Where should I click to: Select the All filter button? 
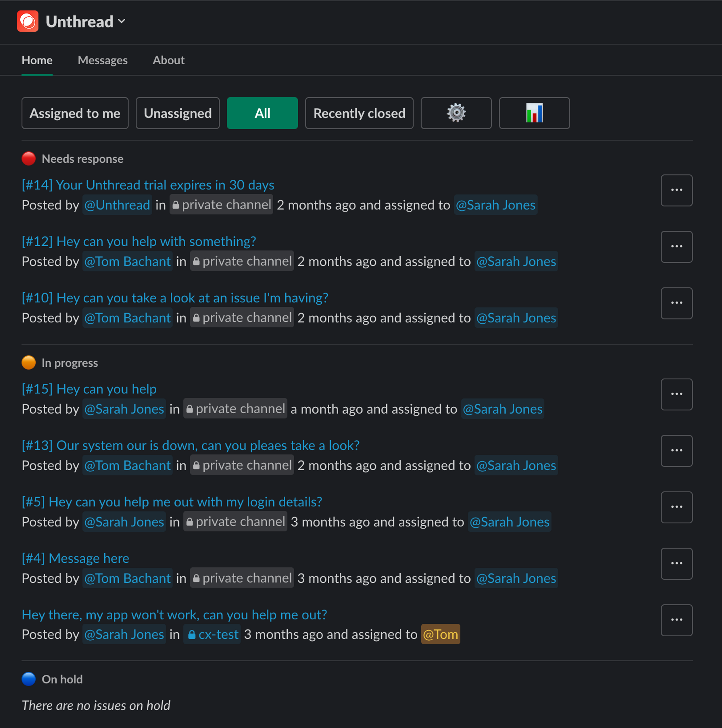pos(262,113)
